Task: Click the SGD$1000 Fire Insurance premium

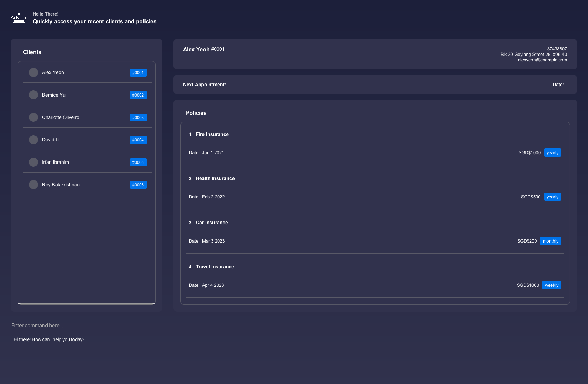Action: [x=530, y=152]
